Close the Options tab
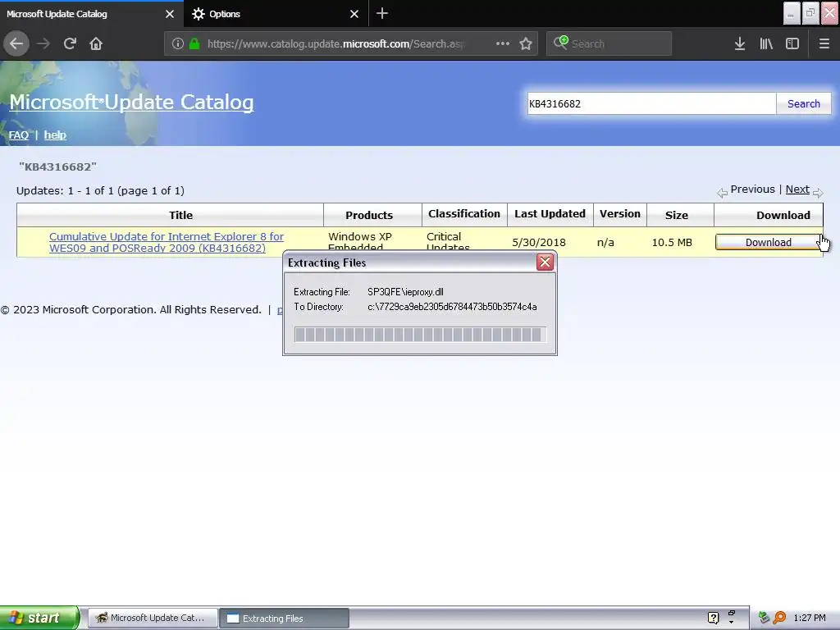840x630 pixels. (354, 14)
